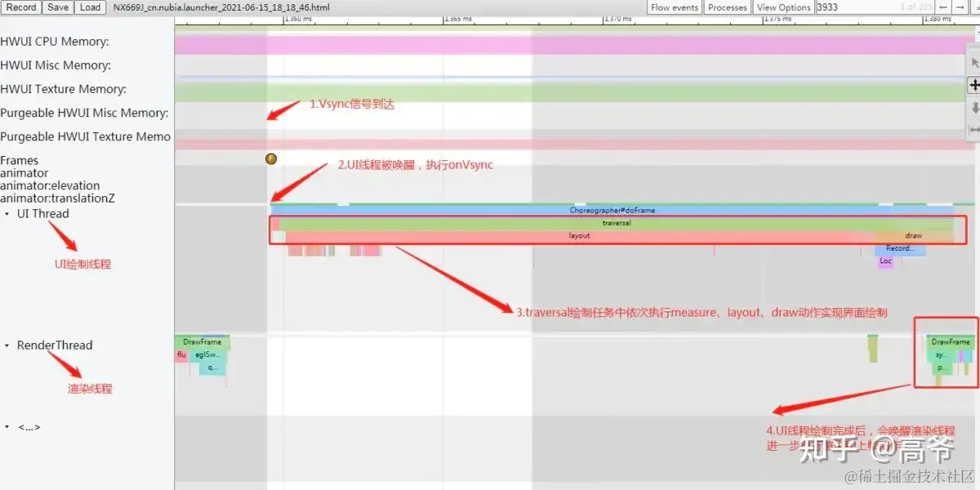The image size is (980, 490).
Task: Collapse the UI Thread track
Action: tap(7, 214)
